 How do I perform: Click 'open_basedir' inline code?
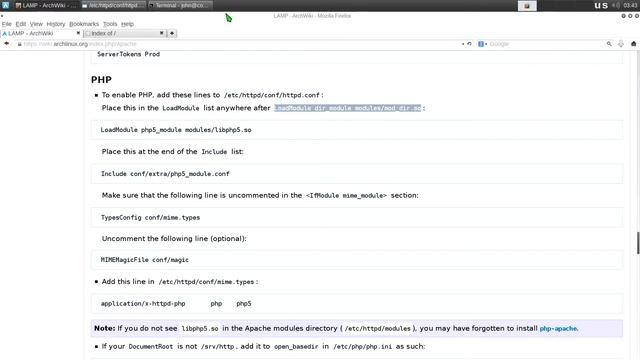point(296,347)
